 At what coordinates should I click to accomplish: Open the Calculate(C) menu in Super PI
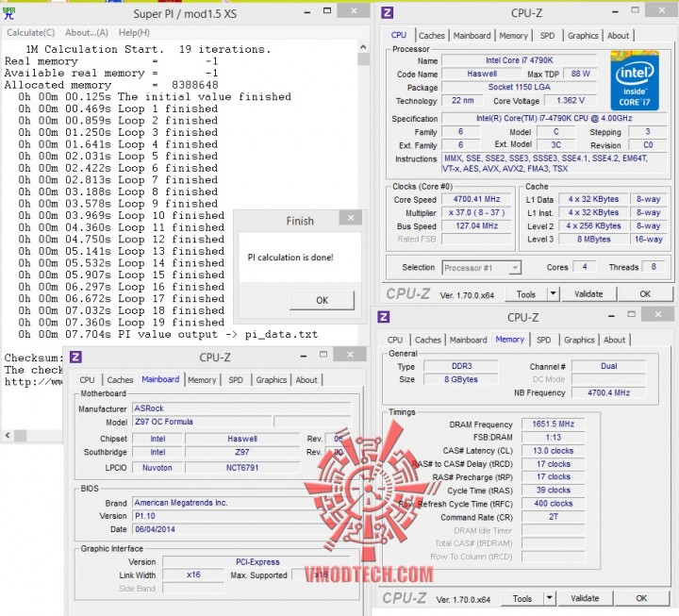coord(31,32)
